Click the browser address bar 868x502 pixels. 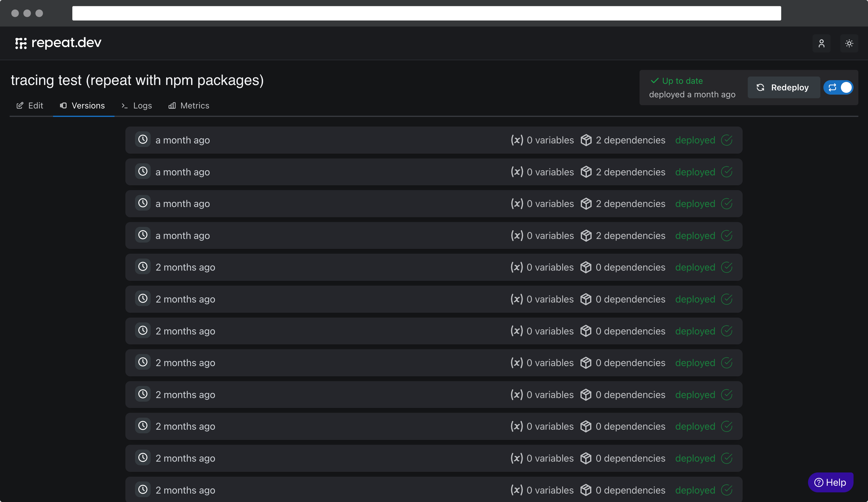(426, 13)
